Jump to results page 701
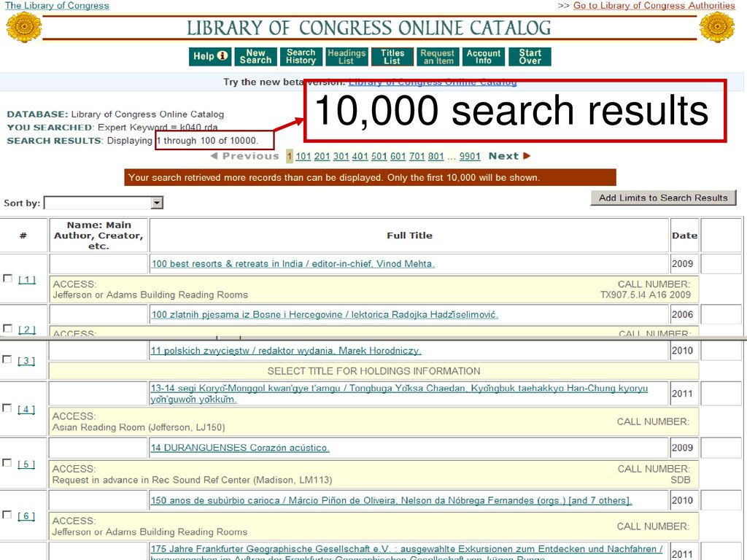The image size is (747, 560). tap(417, 156)
